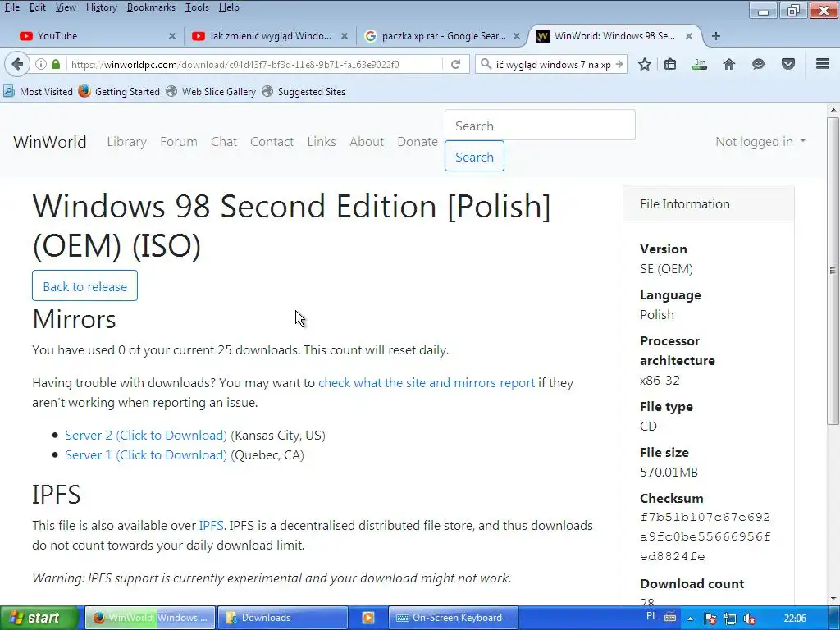
Task: Open the File menu
Action: 11,7
